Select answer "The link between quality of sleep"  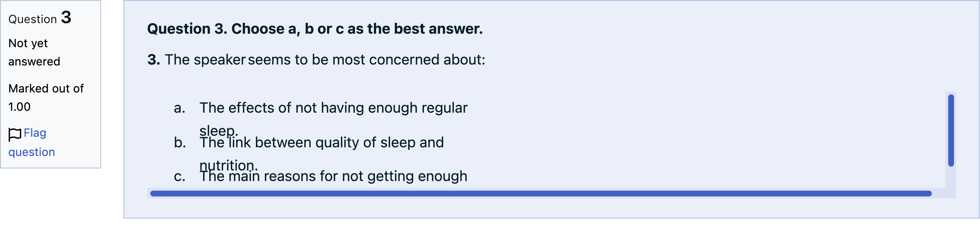321,143
